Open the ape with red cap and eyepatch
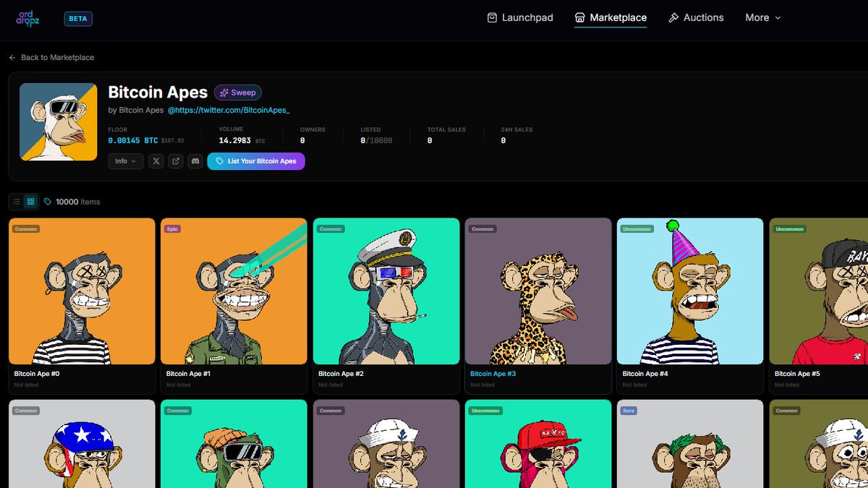The width and height of the screenshot is (868, 488). pyautogui.click(x=538, y=444)
